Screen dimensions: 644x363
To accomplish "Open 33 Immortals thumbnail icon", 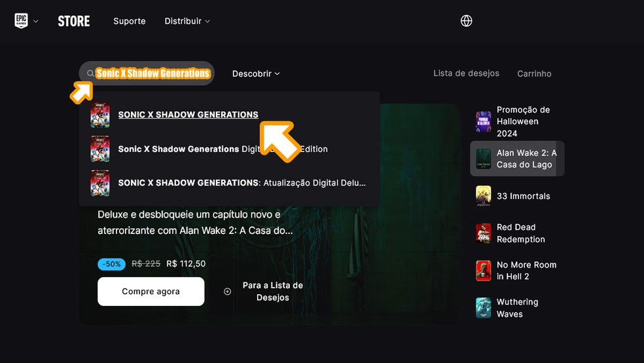I will (x=484, y=196).
